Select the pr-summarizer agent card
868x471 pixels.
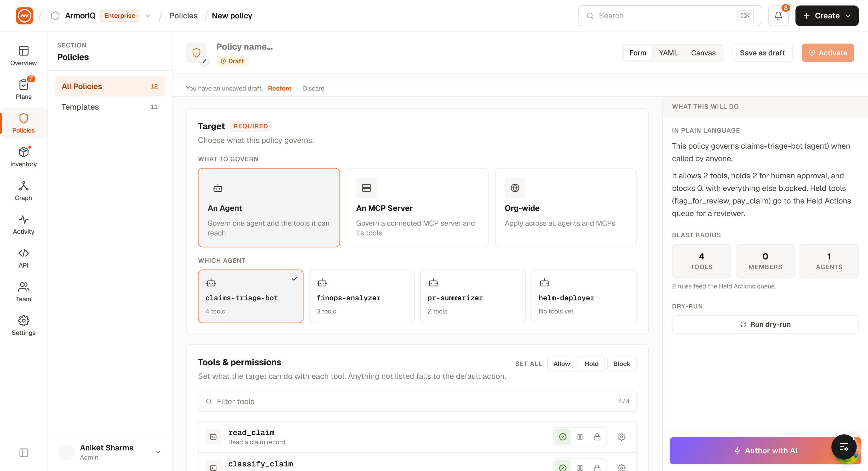tap(473, 296)
